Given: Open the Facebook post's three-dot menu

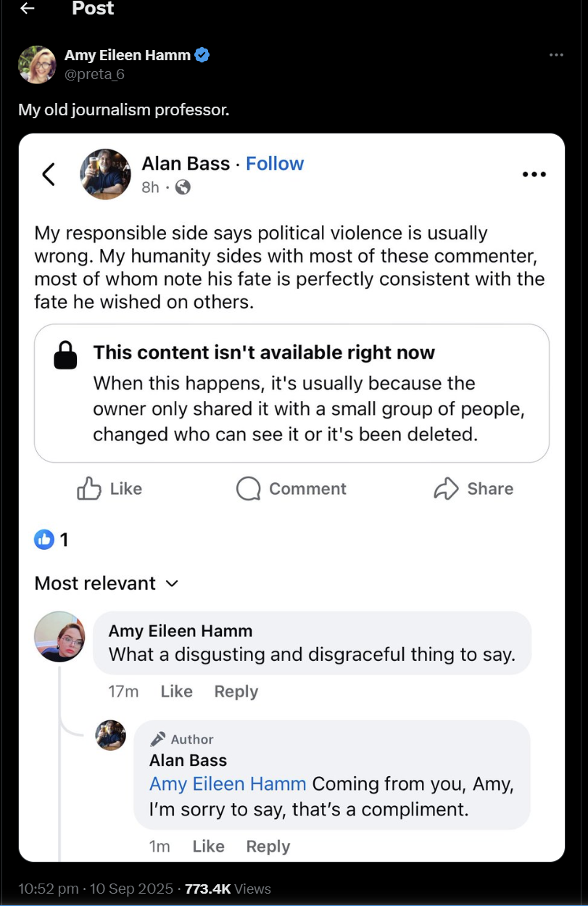Looking at the screenshot, I should click(x=534, y=174).
